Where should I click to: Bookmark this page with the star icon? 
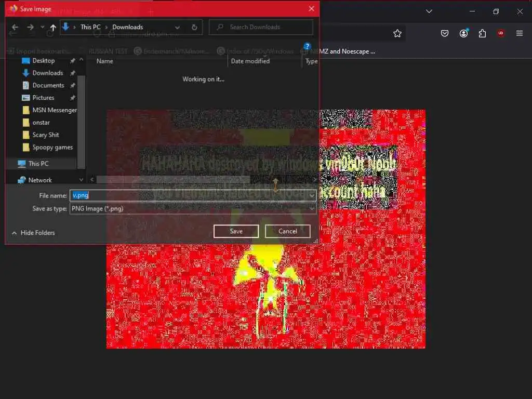pyautogui.click(x=397, y=33)
